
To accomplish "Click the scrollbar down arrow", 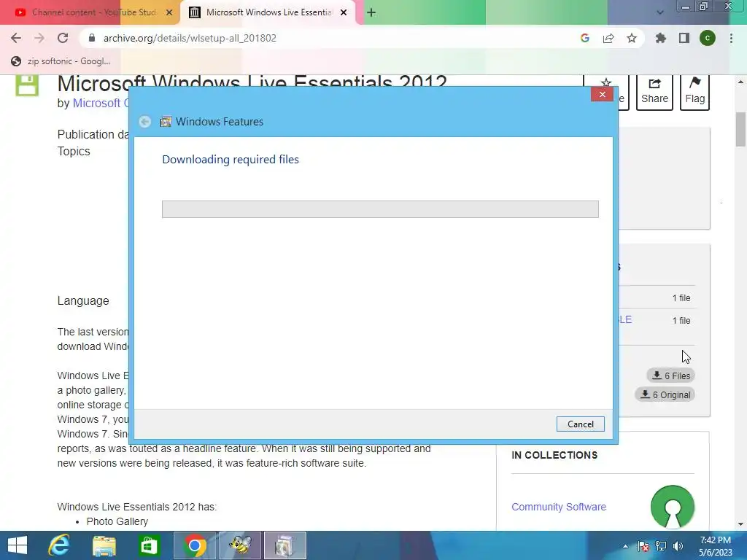I will click(x=740, y=524).
